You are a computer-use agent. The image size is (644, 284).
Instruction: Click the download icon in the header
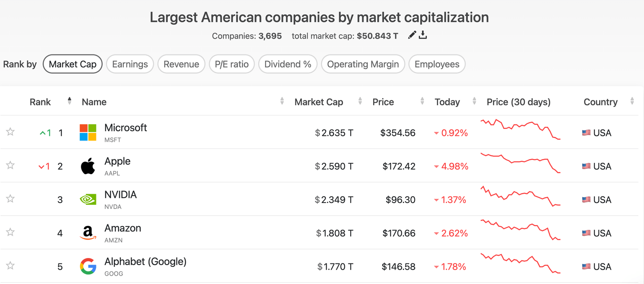pos(423,35)
